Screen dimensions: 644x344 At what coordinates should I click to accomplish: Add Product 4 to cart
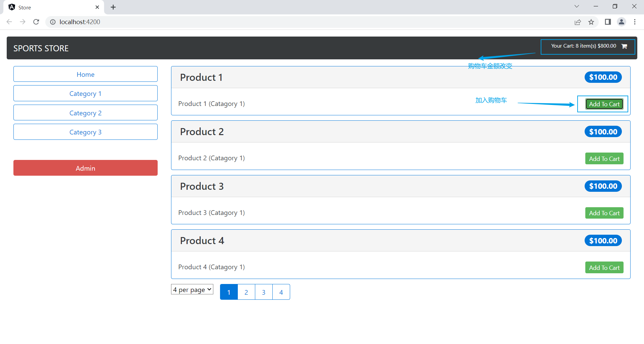point(604,268)
